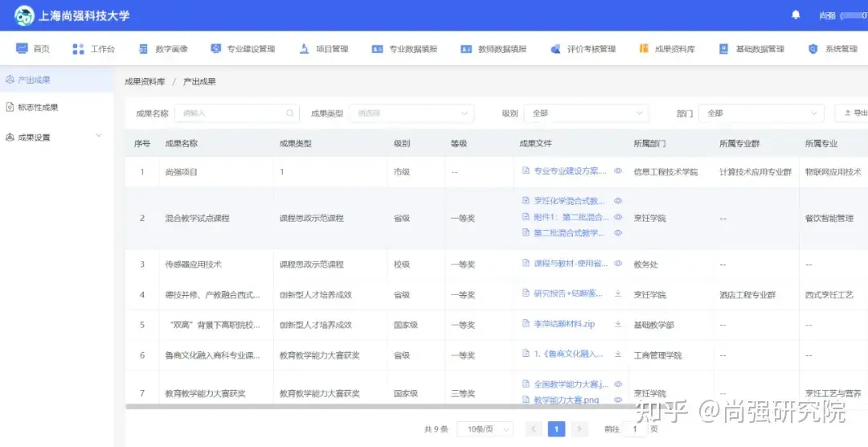Viewport: 868px width, 447px height.
Task: Go to 专业数据填报 in top navigation
Action: (x=404, y=49)
